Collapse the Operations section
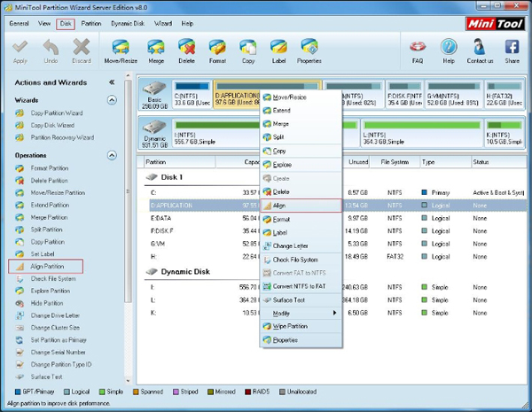 pyautogui.click(x=112, y=155)
